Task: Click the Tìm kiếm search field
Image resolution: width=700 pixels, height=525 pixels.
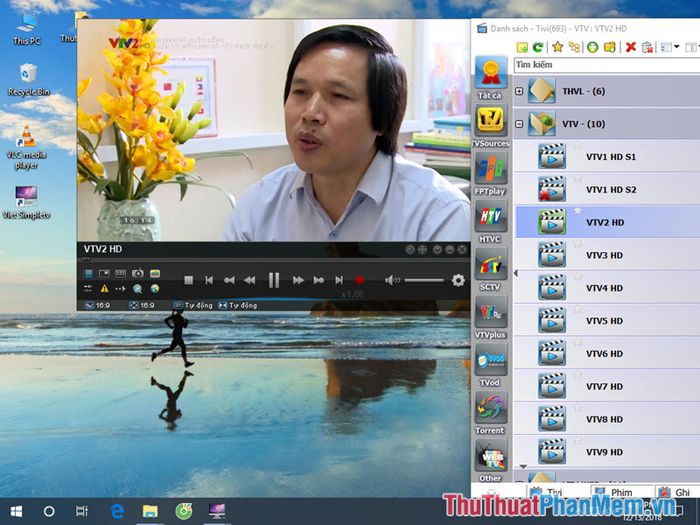Action: pos(607,65)
